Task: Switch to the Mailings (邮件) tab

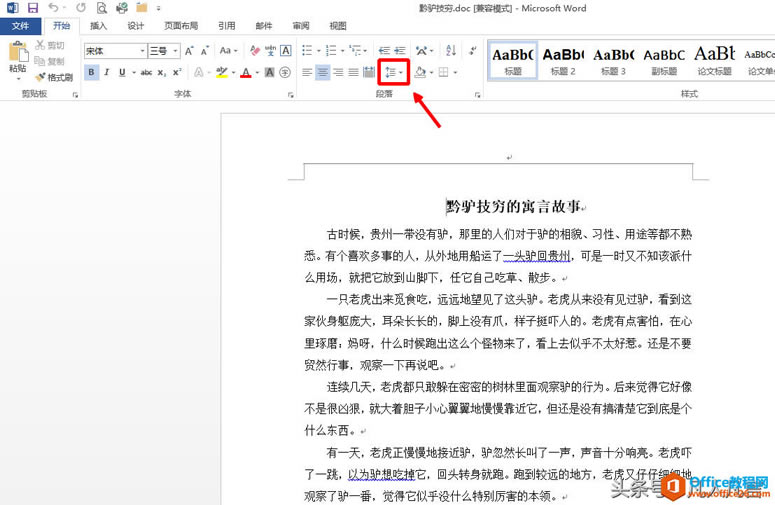Action: pyautogui.click(x=264, y=26)
